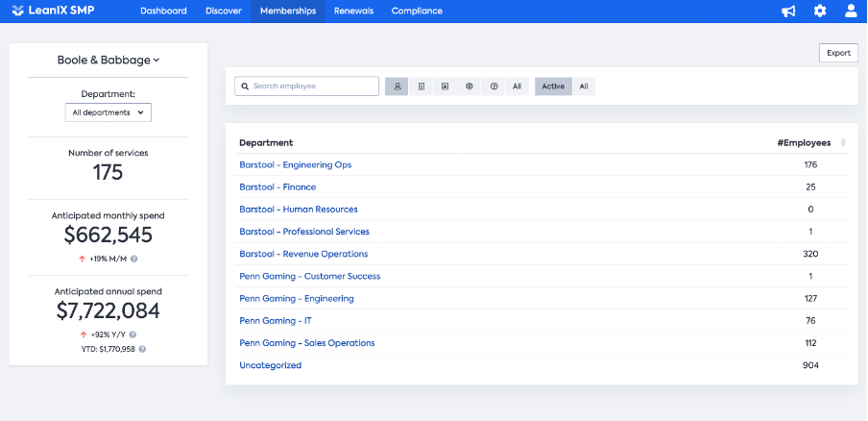Viewport: 868px width, 421px height.
Task: Select the contact card filter icon
Action: tap(446, 87)
